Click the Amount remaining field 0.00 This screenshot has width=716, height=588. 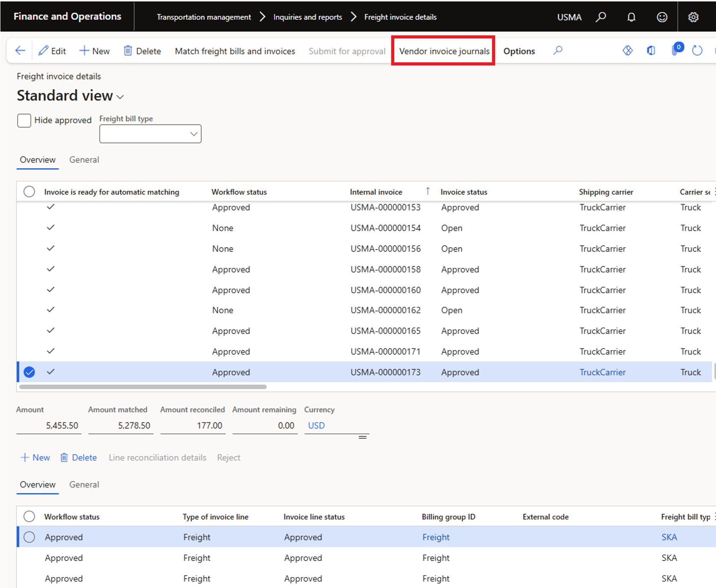point(265,425)
